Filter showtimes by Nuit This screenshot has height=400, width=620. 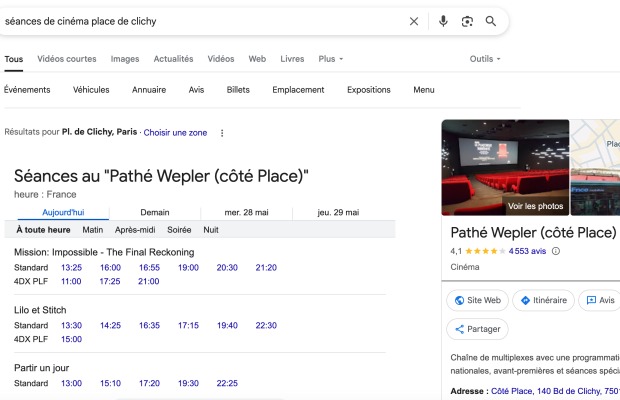211,230
